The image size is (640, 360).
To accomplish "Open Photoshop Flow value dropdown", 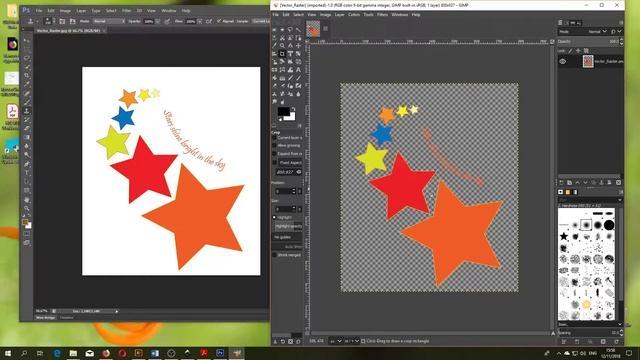I will [200, 21].
